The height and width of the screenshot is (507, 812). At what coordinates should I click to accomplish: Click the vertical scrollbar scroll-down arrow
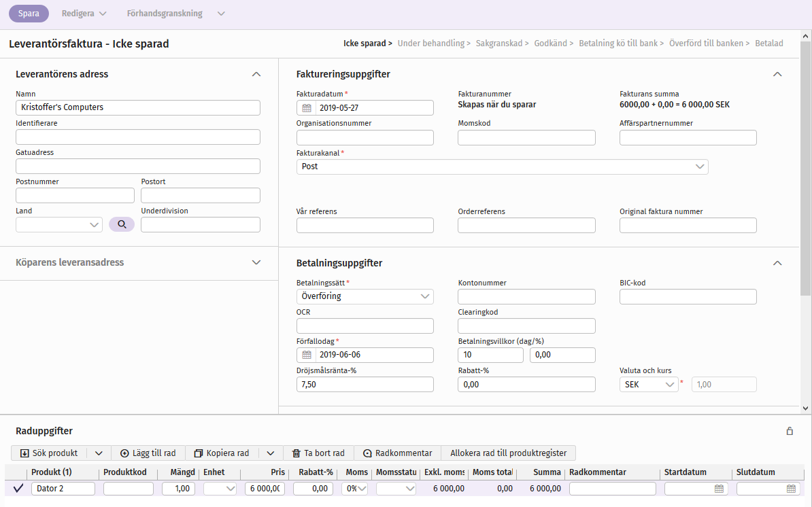805,408
